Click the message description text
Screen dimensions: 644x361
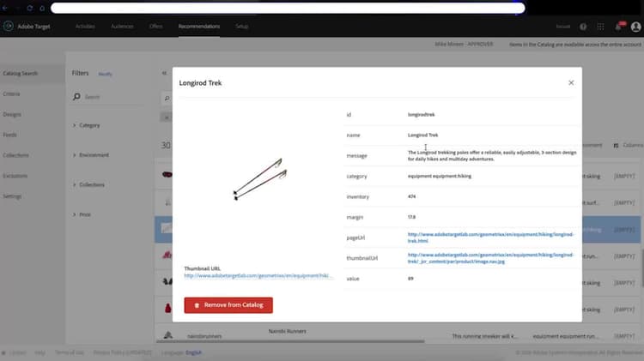click(492, 155)
